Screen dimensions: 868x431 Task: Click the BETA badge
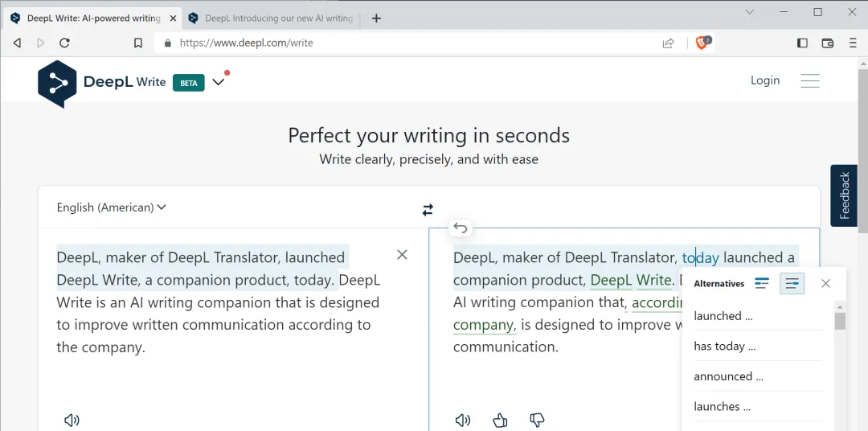click(x=189, y=83)
